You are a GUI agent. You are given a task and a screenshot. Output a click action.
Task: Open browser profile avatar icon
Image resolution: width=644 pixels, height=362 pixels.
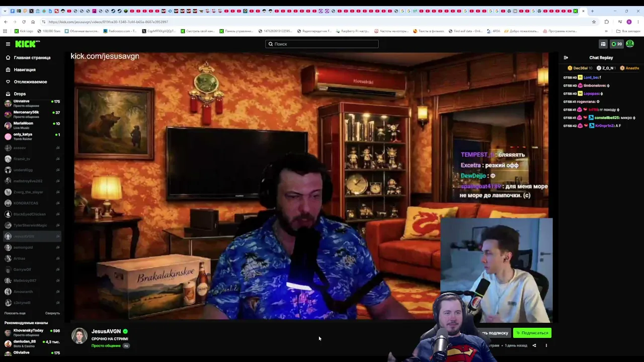(x=629, y=22)
